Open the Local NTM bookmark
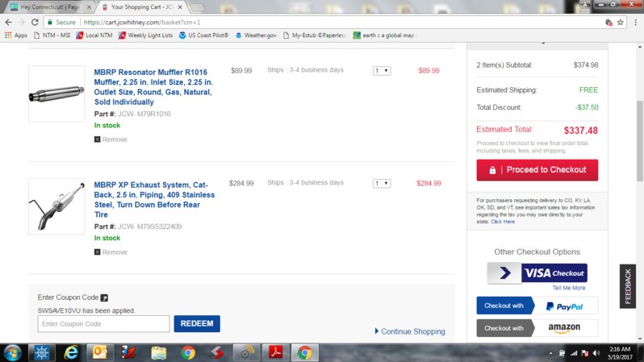This screenshot has width=644, height=362. point(94,35)
